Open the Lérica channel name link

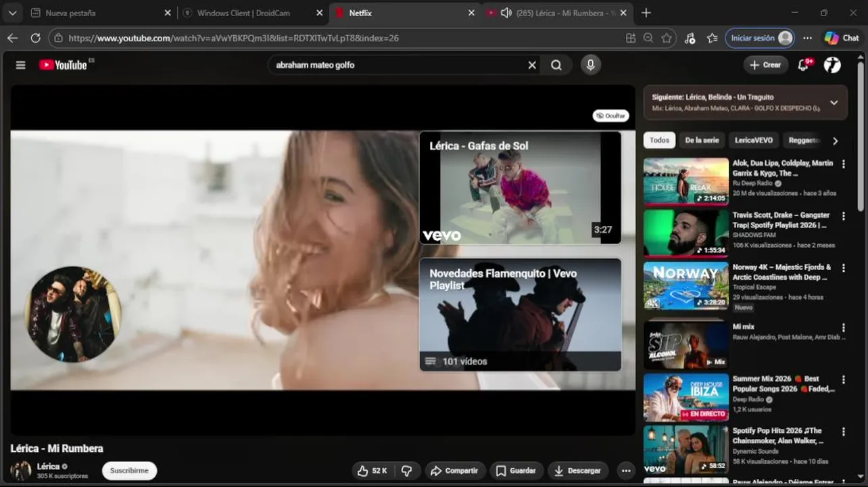[48, 466]
